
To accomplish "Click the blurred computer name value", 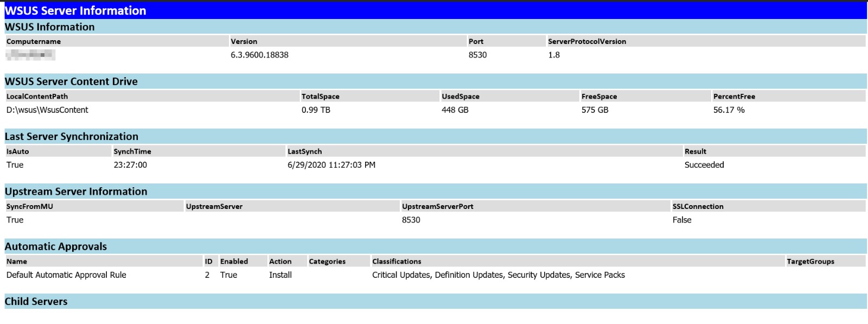I will pos(30,54).
